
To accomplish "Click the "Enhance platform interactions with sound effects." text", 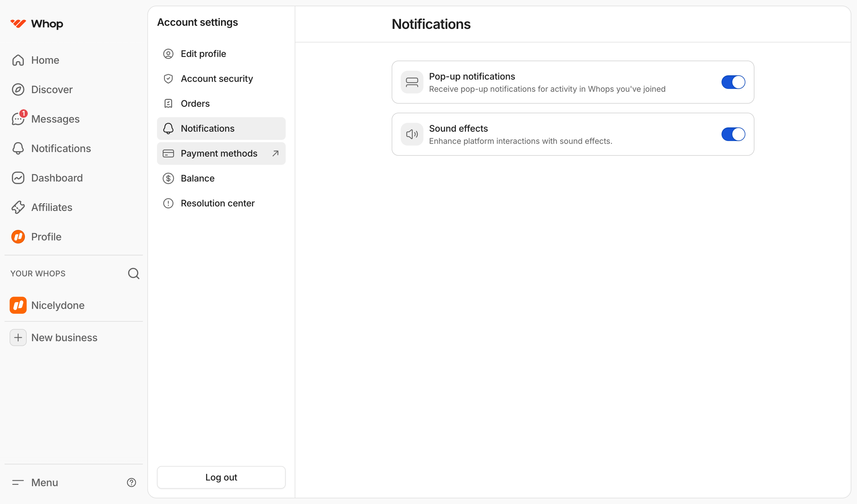I will 521,141.
